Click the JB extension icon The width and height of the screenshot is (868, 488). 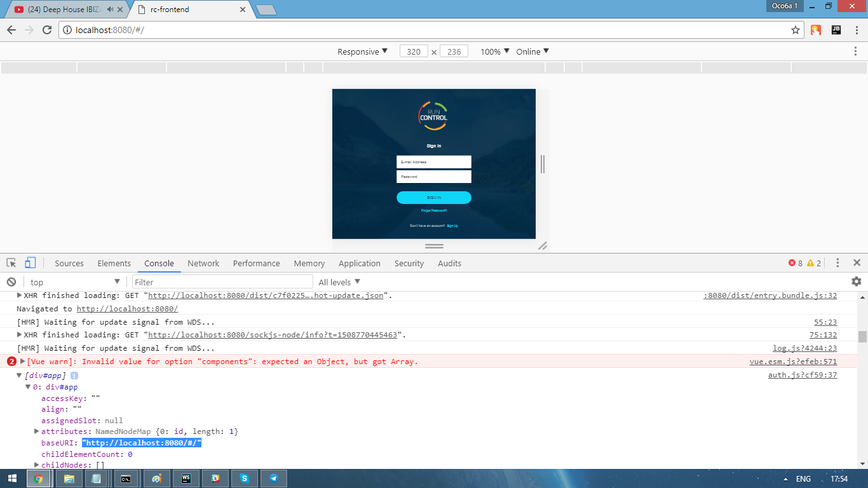pos(836,30)
